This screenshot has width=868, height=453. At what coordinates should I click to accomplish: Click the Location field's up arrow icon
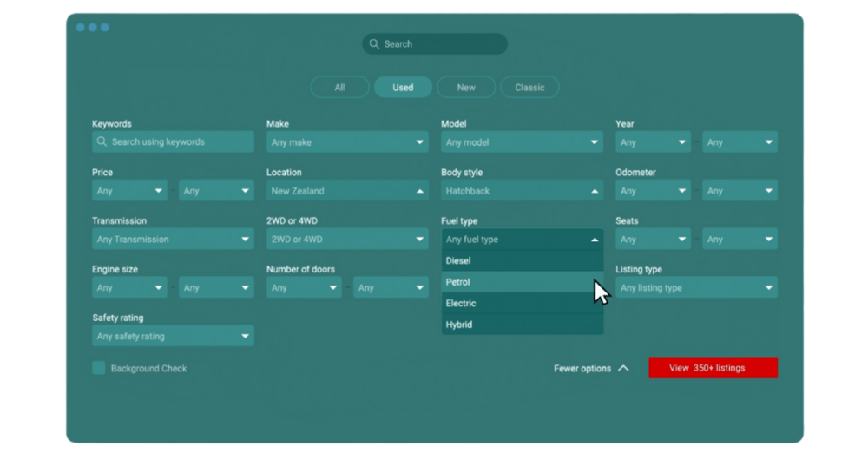pyautogui.click(x=419, y=191)
